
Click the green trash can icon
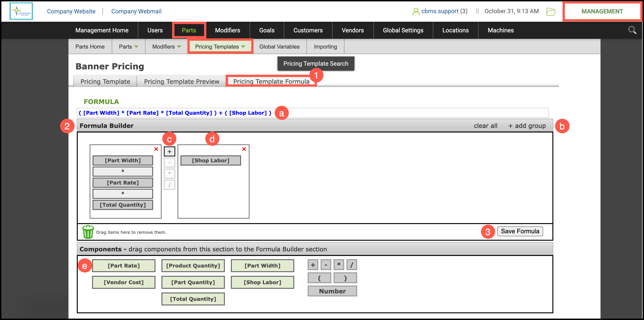tap(88, 232)
